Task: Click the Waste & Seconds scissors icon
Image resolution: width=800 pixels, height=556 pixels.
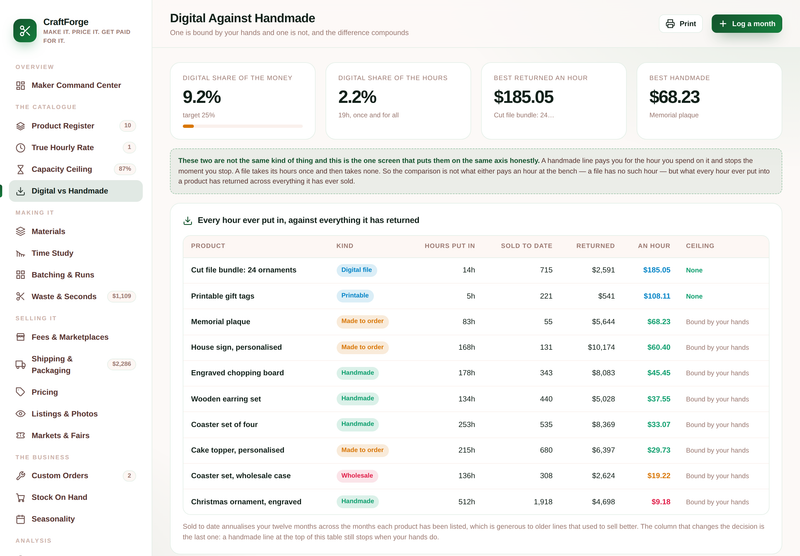Action: (x=20, y=296)
